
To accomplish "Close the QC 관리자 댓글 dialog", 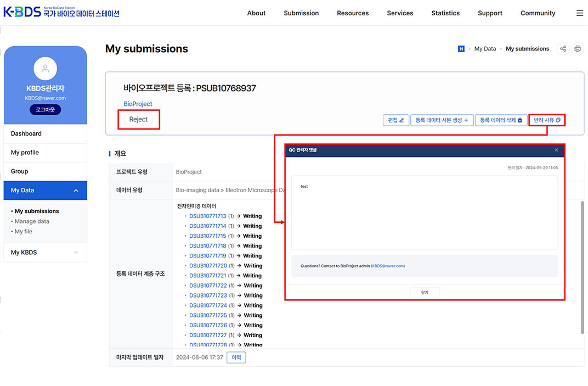I will [x=556, y=150].
